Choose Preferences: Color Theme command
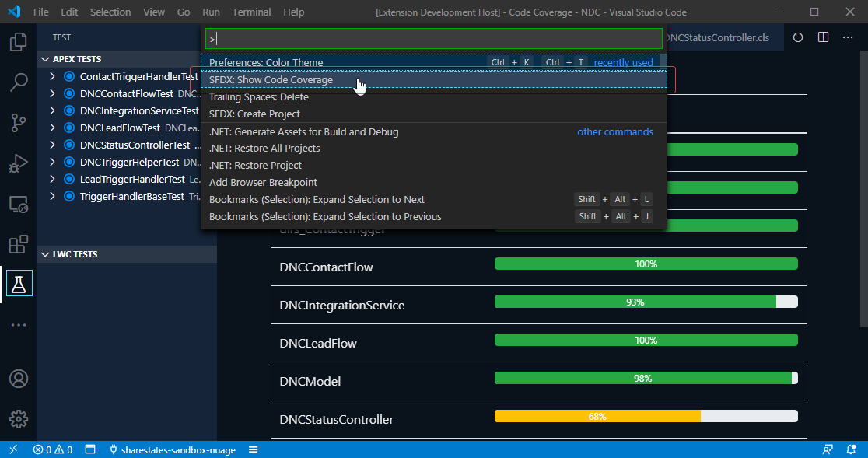The image size is (868, 458). pyautogui.click(x=433, y=62)
